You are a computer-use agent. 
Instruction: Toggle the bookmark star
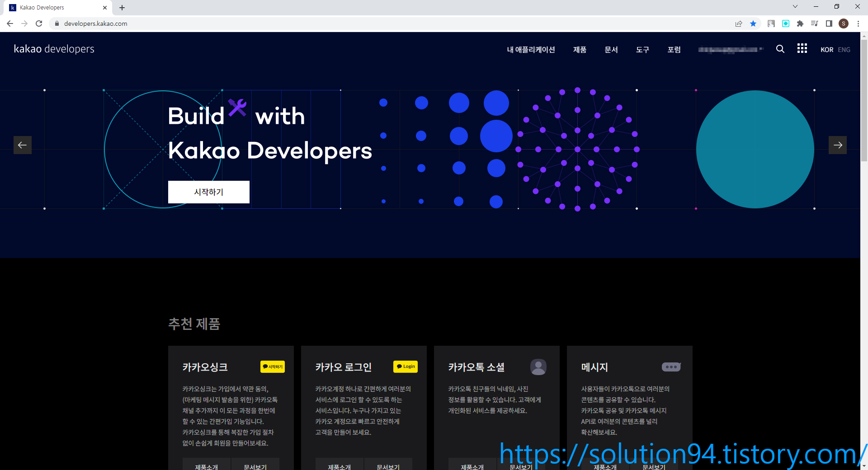pos(753,23)
